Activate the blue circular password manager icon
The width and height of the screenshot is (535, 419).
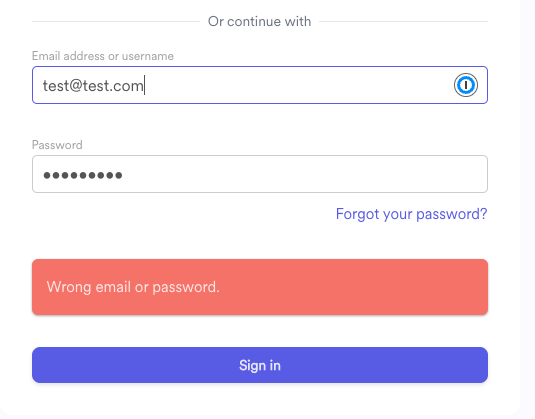465,85
